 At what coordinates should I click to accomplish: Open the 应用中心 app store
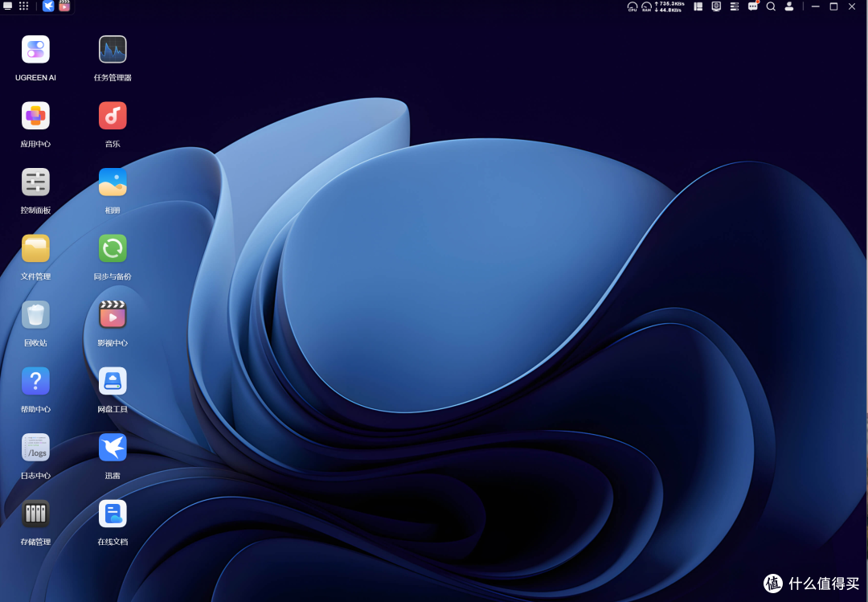[35, 116]
